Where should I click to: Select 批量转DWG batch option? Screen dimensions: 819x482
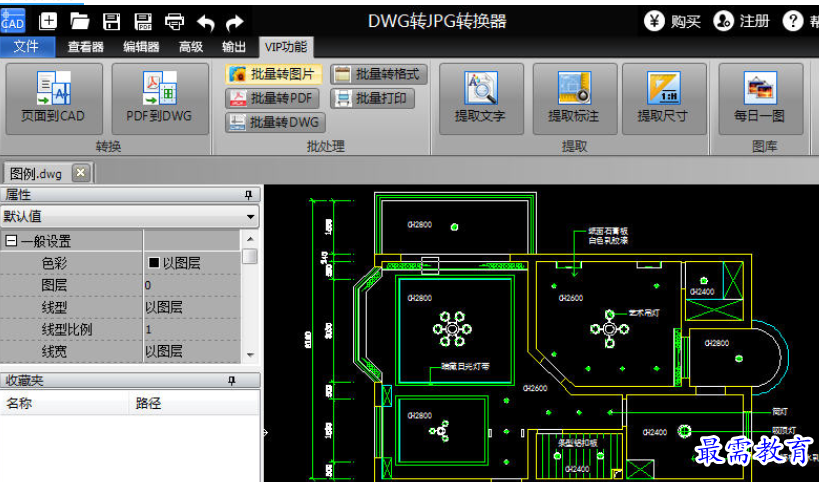click(275, 122)
